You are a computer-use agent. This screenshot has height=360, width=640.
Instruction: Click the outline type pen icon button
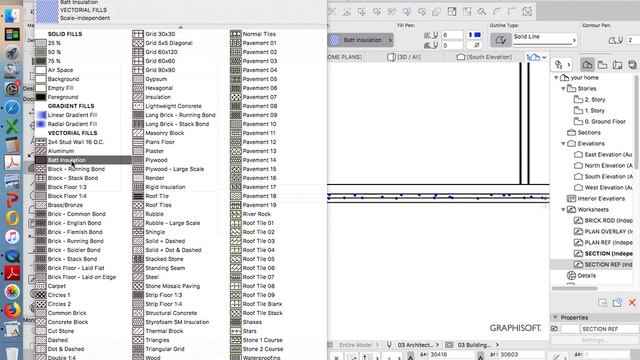tap(501, 40)
